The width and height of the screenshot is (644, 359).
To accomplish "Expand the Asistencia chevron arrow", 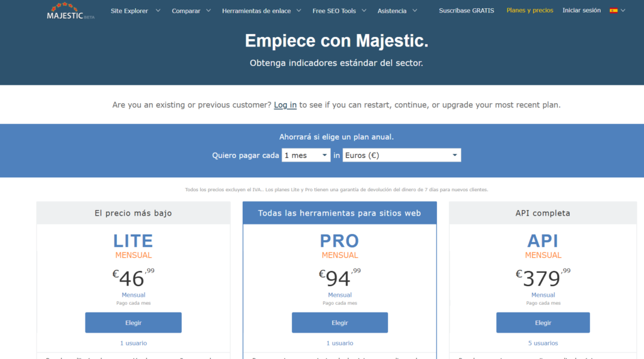I will pos(414,11).
